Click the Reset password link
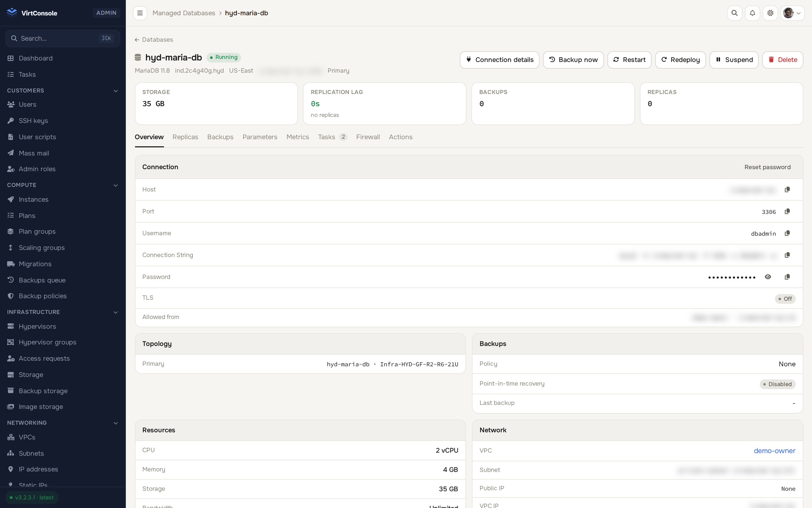 tap(767, 167)
